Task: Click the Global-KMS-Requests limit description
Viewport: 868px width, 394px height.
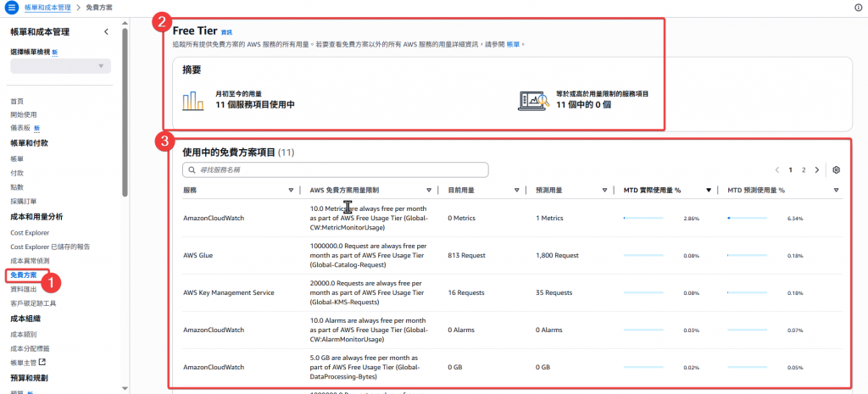Action: [368, 292]
